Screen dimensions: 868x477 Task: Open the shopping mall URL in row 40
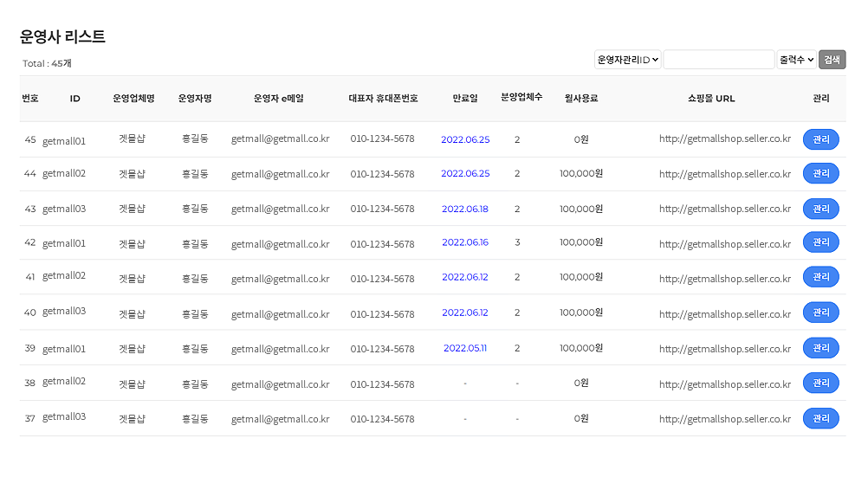point(724,313)
